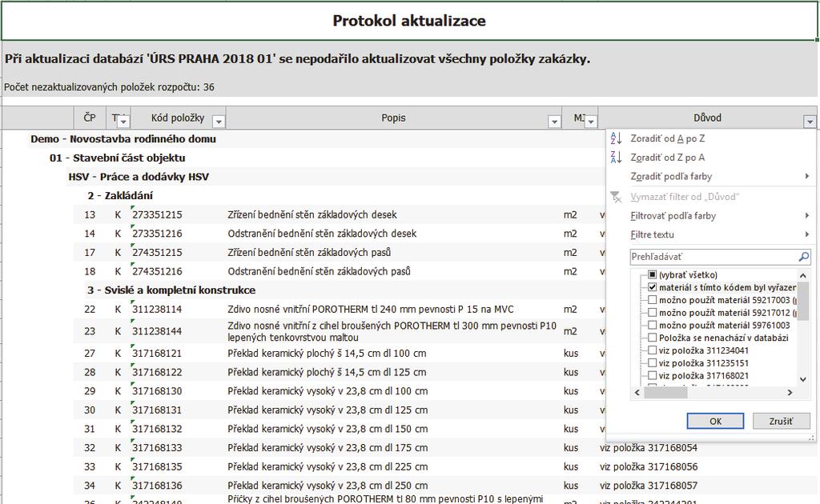Screen dimensions: 820x504
Task: Select '01 - Stavební část objektu' row
Action: click(117, 158)
